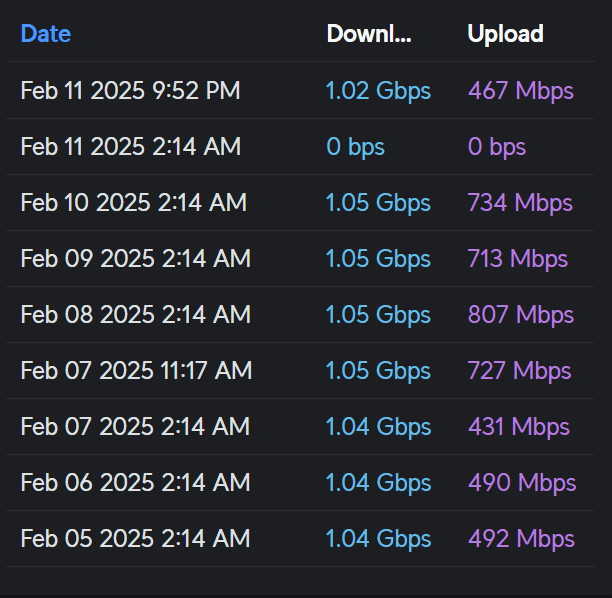The image size is (612, 598).
Task: Select the Feb 11 2025 9:52 PM row
Action: [x=300, y=90]
